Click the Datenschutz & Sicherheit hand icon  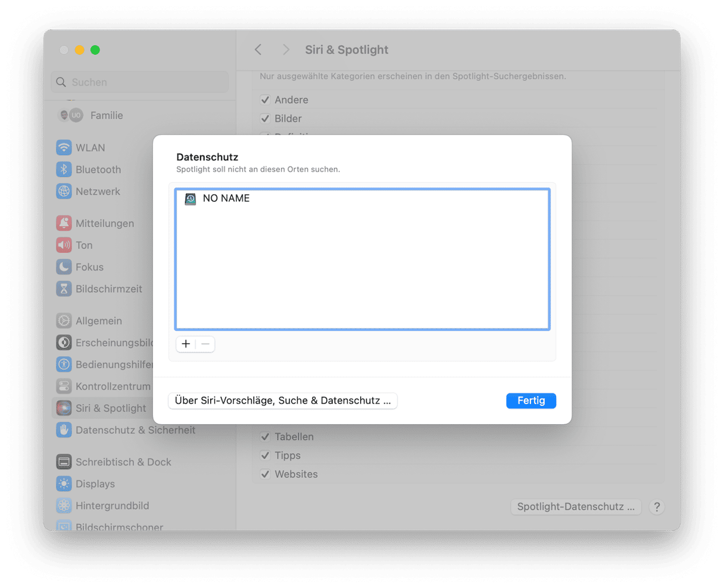coord(64,430)
